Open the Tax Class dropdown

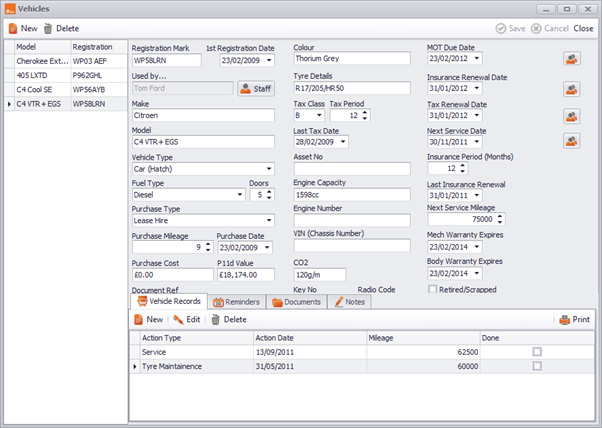point(319,115)
